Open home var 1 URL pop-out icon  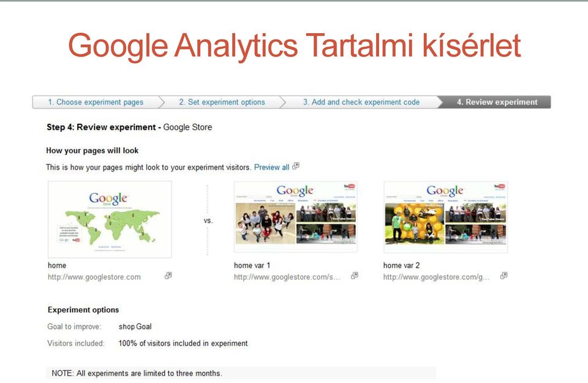355,276
